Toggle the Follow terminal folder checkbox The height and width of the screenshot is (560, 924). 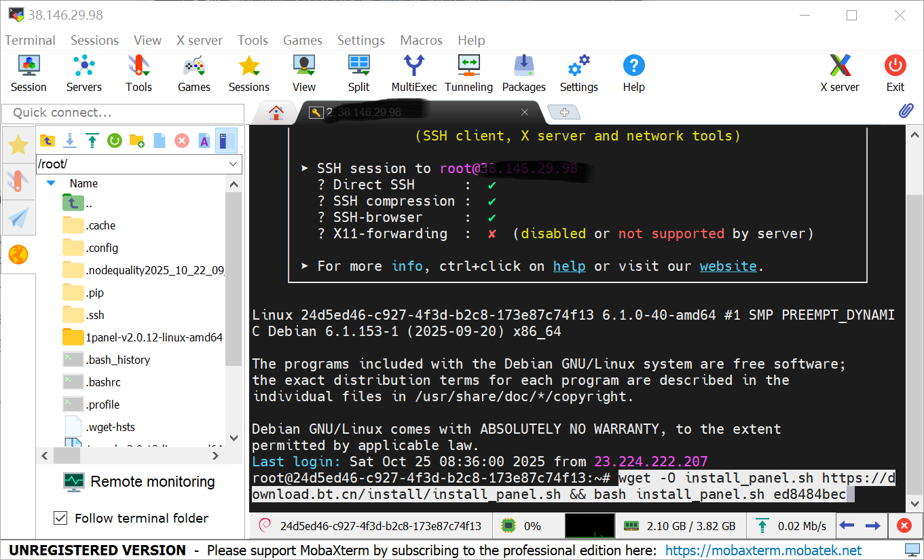coord(61,519)
